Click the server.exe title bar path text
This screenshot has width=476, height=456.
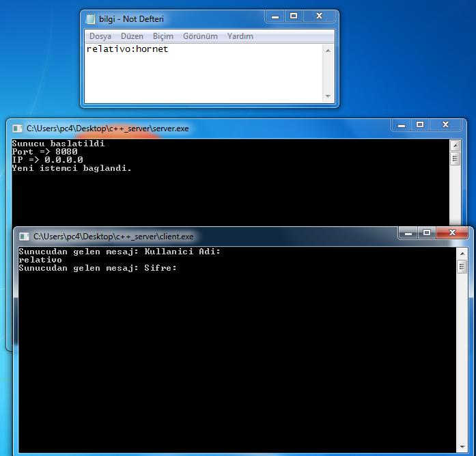tap(107, 129)
